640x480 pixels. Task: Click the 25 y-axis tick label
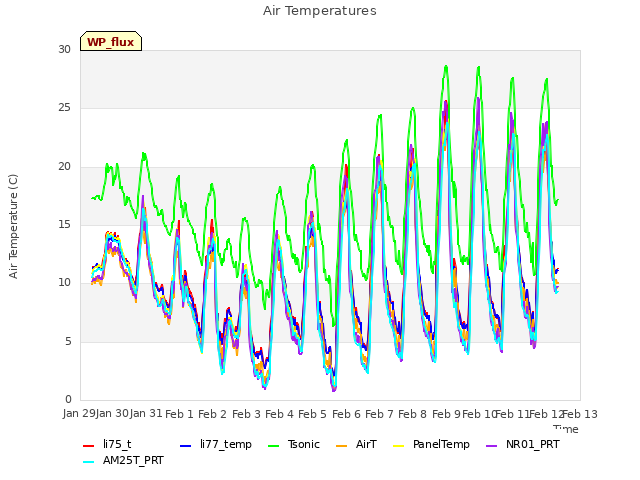(x=64, y=108)
